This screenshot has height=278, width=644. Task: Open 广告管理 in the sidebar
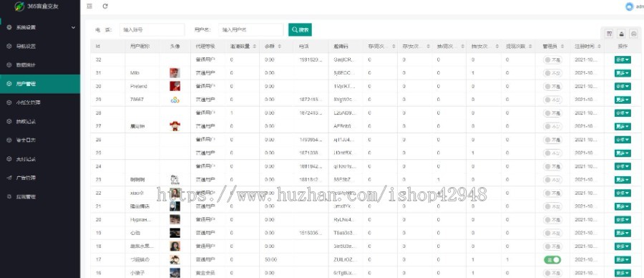[40, 178]
